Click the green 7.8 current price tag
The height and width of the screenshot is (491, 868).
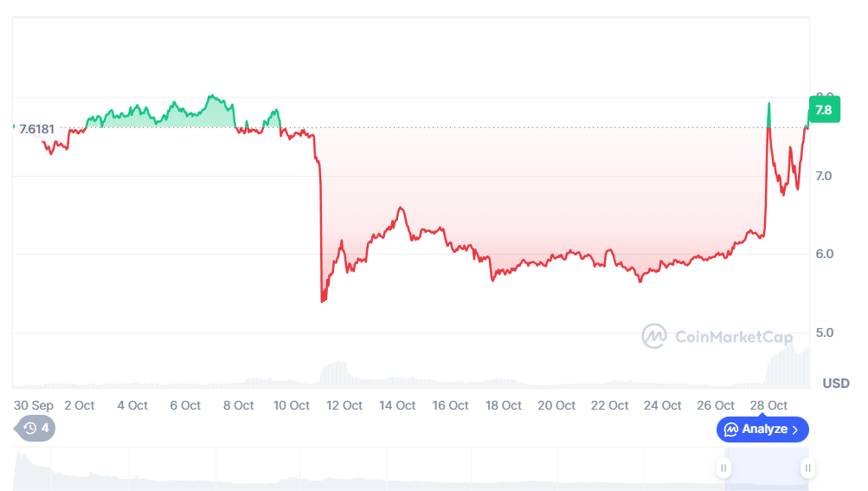pos(823,110)
